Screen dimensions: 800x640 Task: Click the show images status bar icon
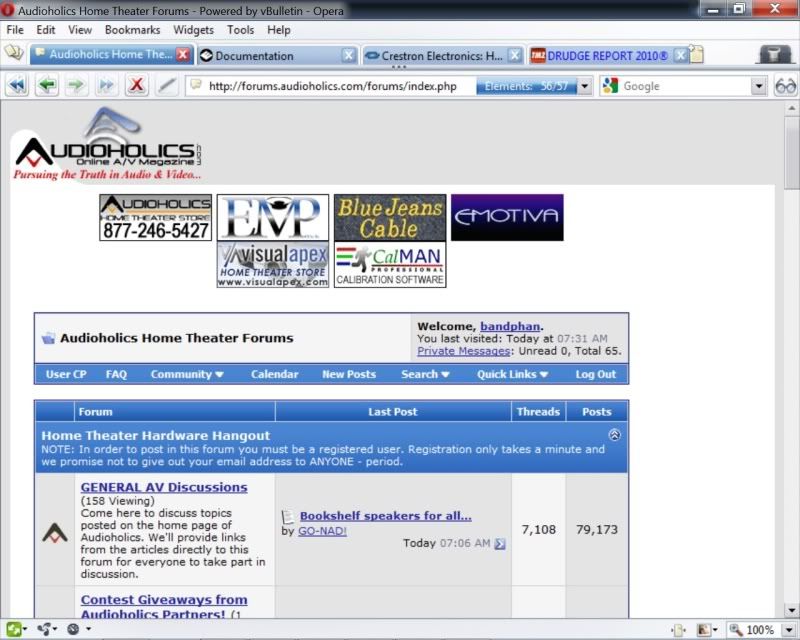click(704, 630)
